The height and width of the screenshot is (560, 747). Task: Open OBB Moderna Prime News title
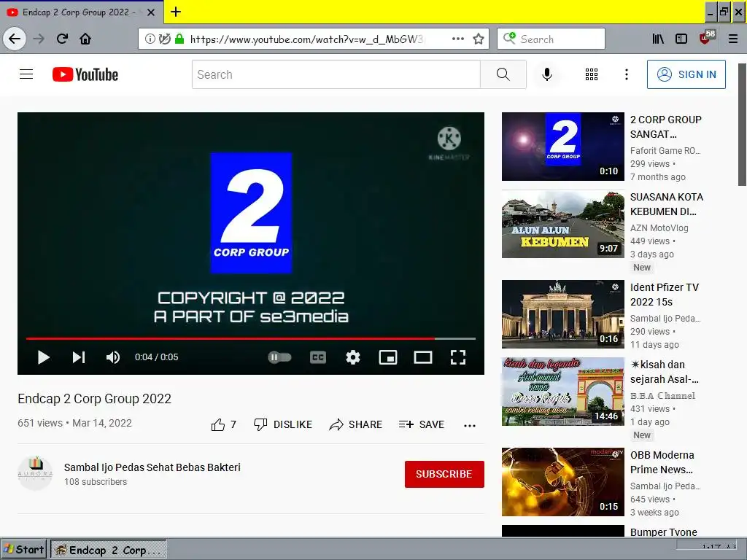662,462
